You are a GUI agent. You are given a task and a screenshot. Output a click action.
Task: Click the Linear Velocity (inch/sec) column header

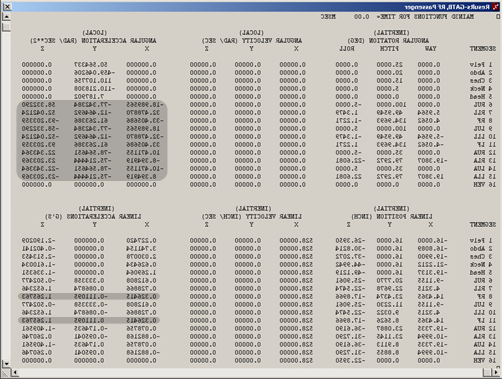[x=252, y=217]
